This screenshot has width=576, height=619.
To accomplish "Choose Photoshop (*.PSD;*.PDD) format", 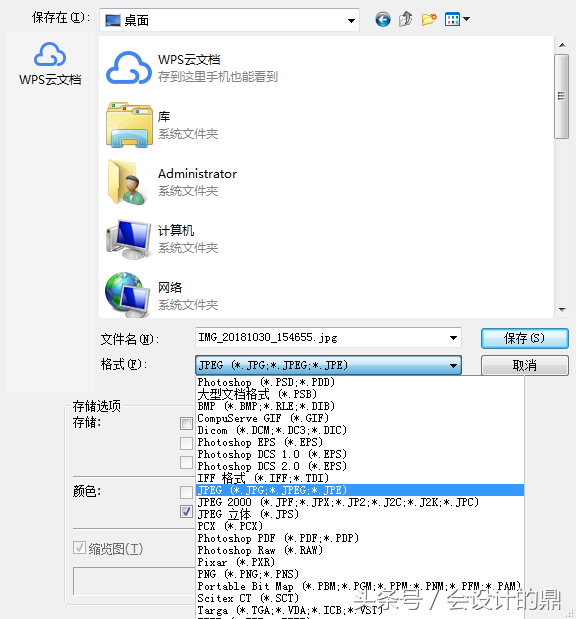I will click(360, 383).
